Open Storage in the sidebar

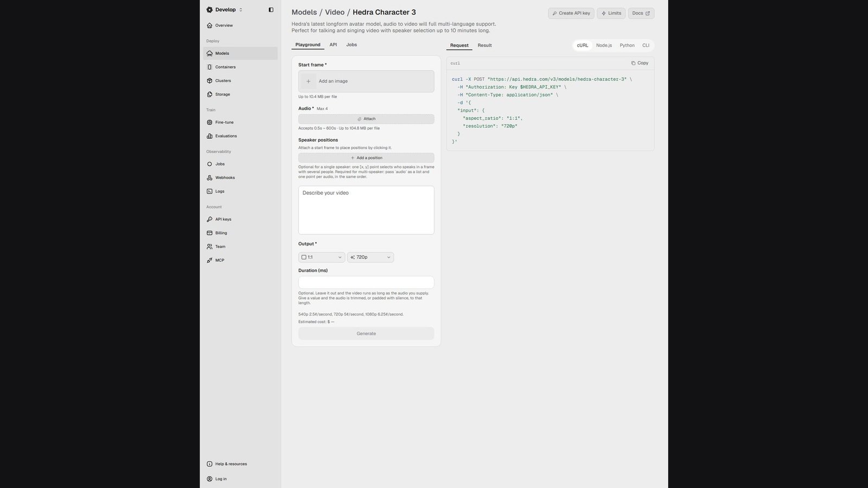[240, 94]
